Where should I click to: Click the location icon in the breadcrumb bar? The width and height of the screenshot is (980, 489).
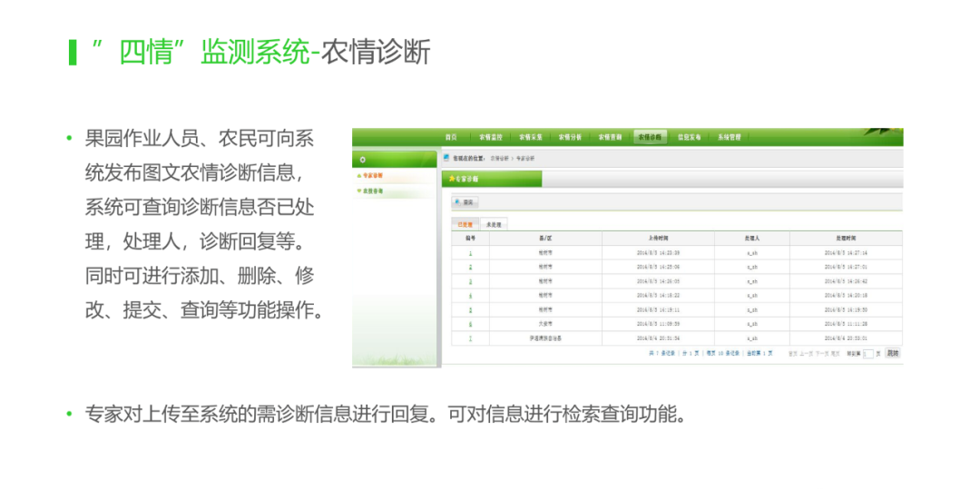point(446,157)
